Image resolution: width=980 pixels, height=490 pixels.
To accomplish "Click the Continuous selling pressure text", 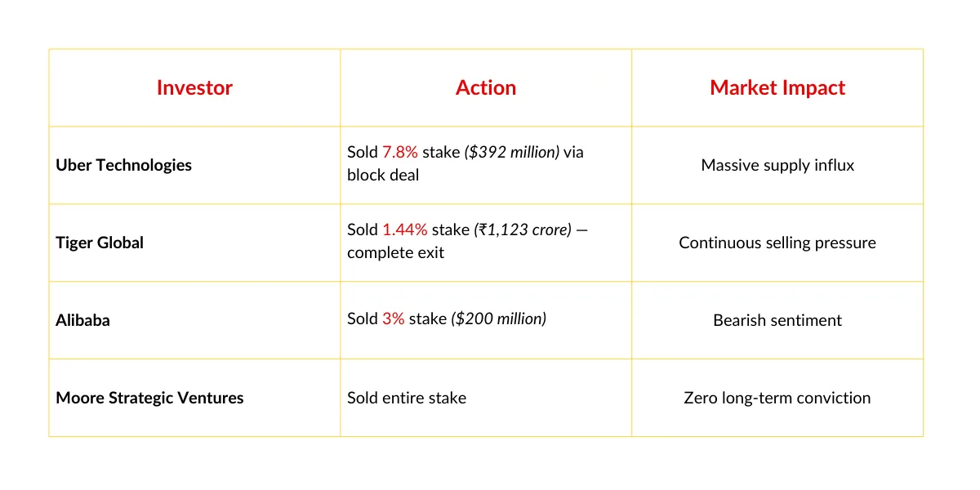I will click(x=777, y=243).
